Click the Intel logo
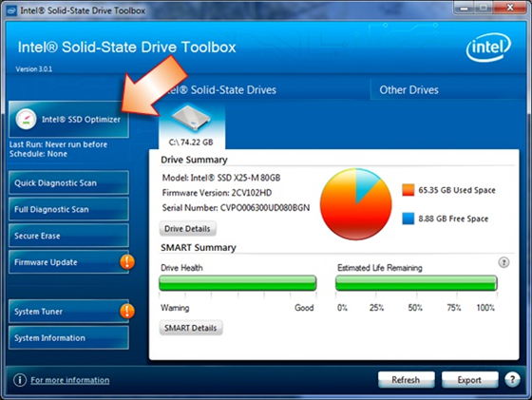 pyautogui.click(x=488, y=48)
